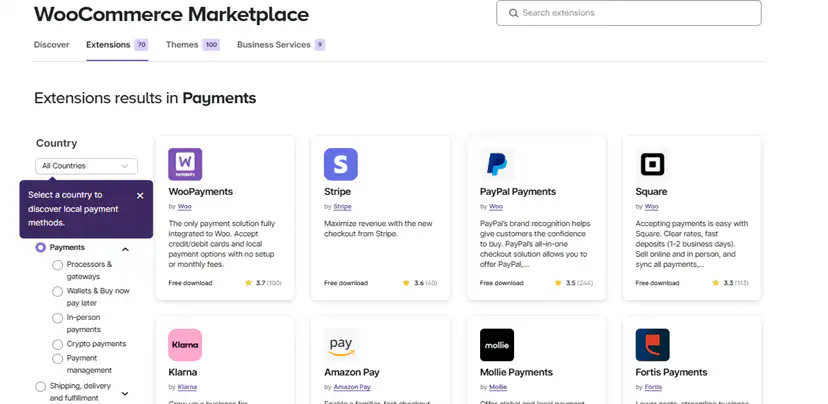This screenshot has width=828, height=404.
Task: Open Woo developer link under PayPal Payments
Action: 496,206
